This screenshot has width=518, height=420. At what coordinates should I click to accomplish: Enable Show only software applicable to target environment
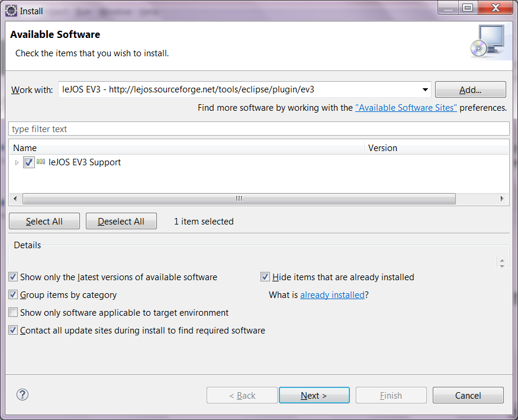coord(13,313)
